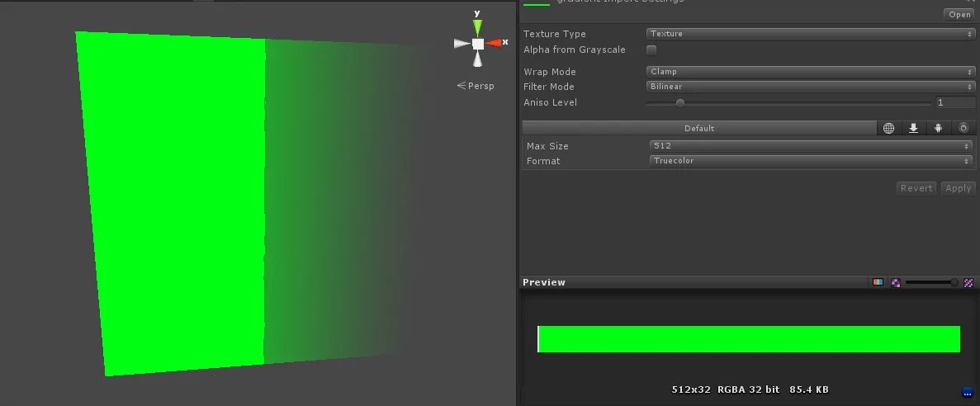This screenshot has width=980, height=406.
Task: Click the mip level slider in the Preview header
Action: point(932,282)
